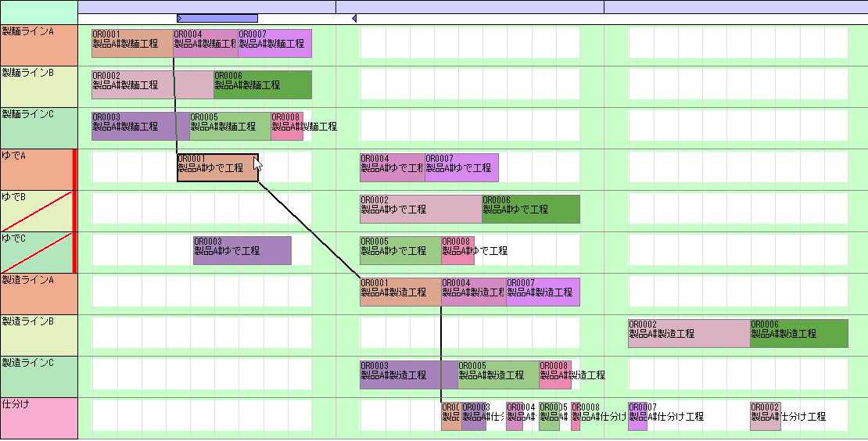Click OR0004 ゆで工程 bar on ゆでA row
The height and width of the screenshot is (441, 868).
392,168
